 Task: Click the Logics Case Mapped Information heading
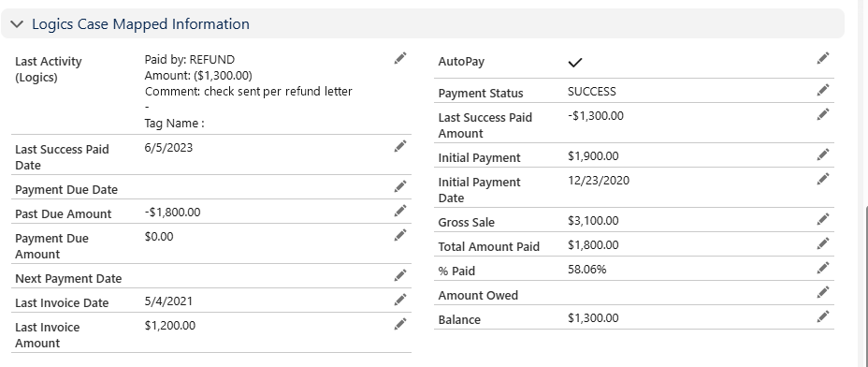pyautogui.click(x=140, y=23)
